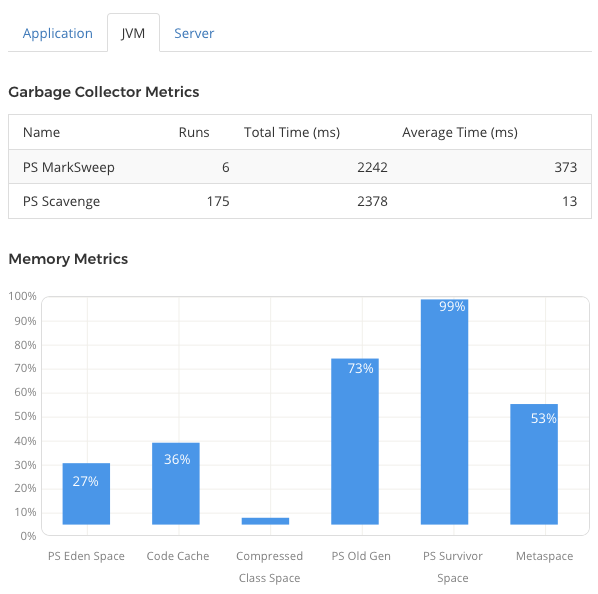Select the PS Scavenge row name

click(x=61, y=201)
